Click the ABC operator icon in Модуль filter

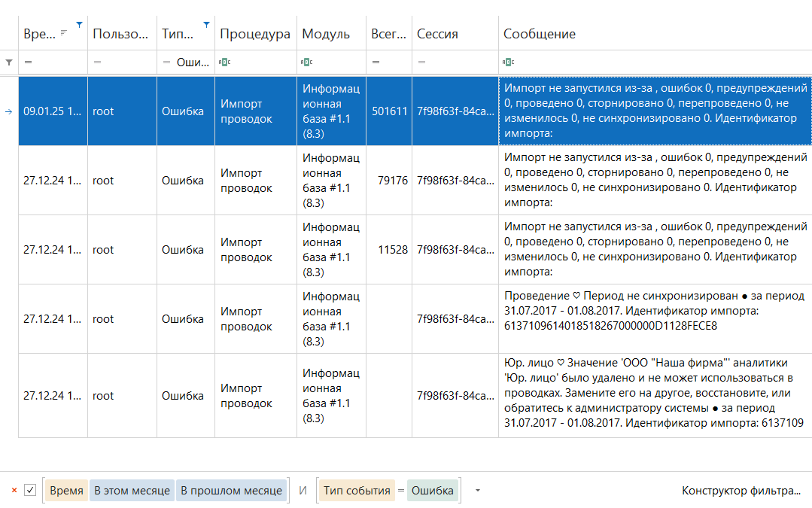pos(306,62)
